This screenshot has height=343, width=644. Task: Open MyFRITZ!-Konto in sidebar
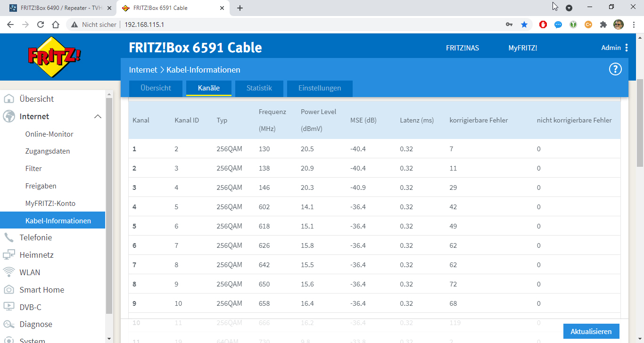tap(50, 204)
